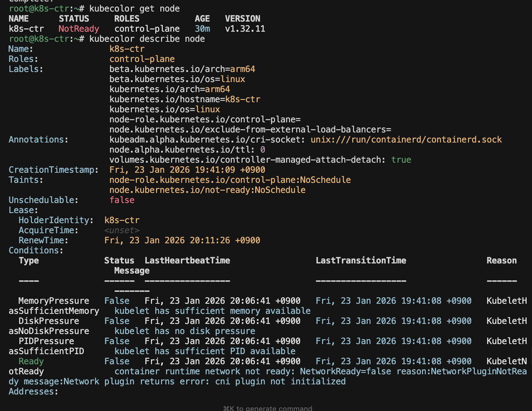Click the kubecolor describe node command
The image size is (532, 411).
(x=147, y=39)
